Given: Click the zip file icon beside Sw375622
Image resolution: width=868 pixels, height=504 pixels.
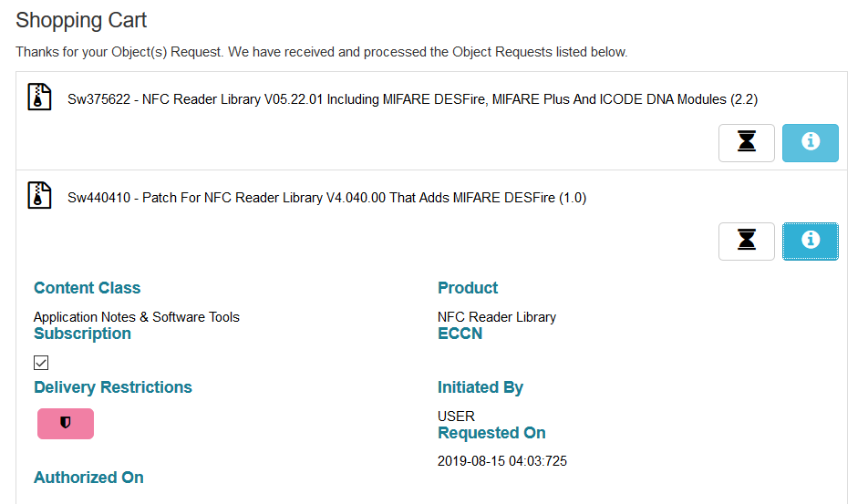Looking at the screenshot, I should click(x=39, y=98).
